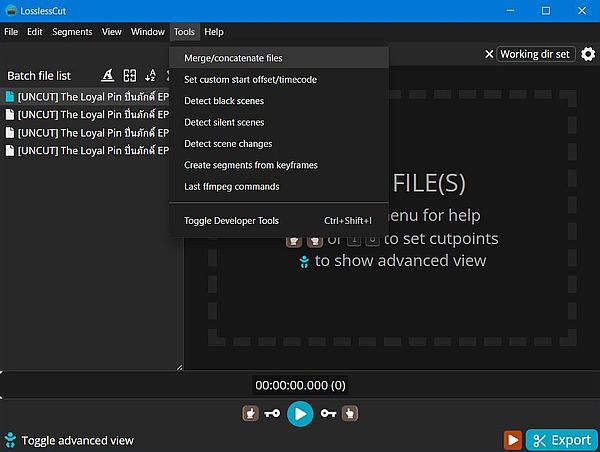
Task: Click the X icon beside Working dir set
Action: tap(489, 54)
